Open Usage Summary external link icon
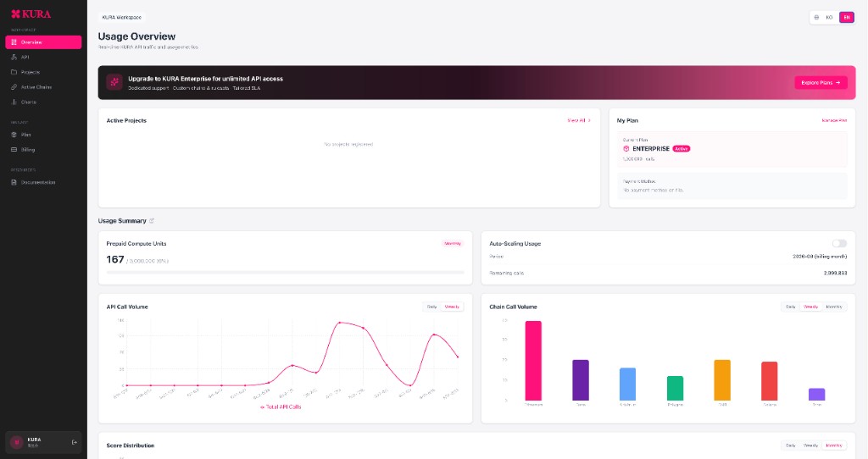This screenshot has width=868, height=459. tap(152, 221)
